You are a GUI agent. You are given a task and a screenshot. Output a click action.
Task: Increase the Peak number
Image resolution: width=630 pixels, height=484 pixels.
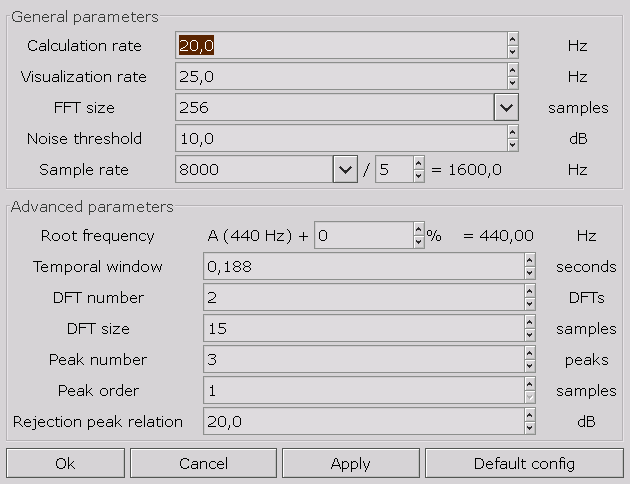tap(530, 353)
